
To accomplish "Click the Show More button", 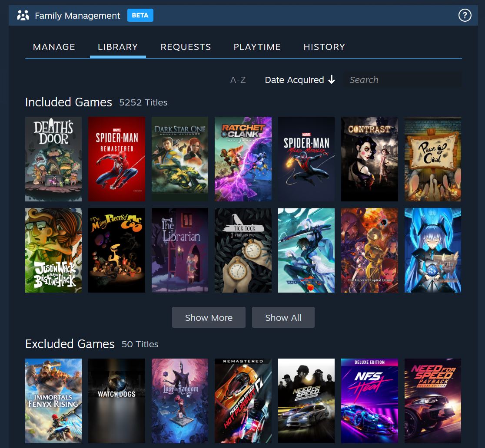I will point(209,317).
